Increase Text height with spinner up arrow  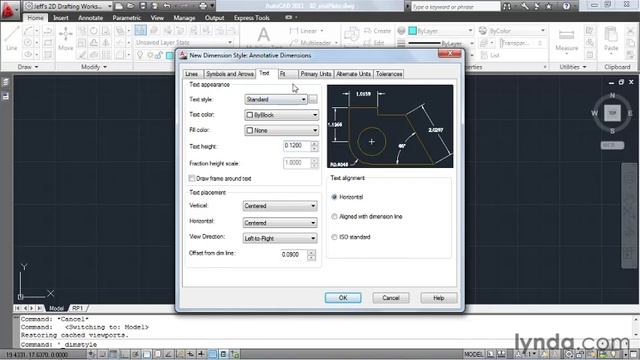click(x=314, y=143)
